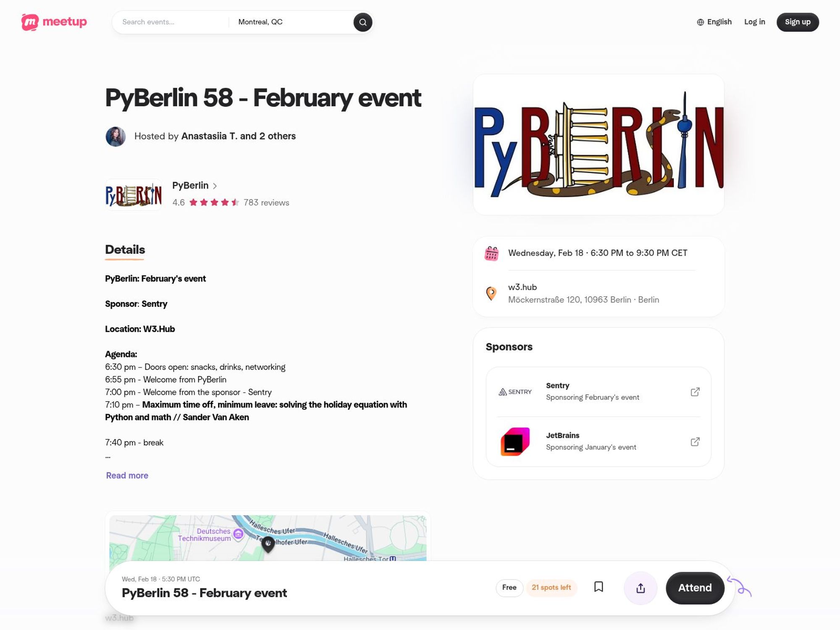Expand the event description with Read more
Screen dimensions: 840x630
coord(126,475)
